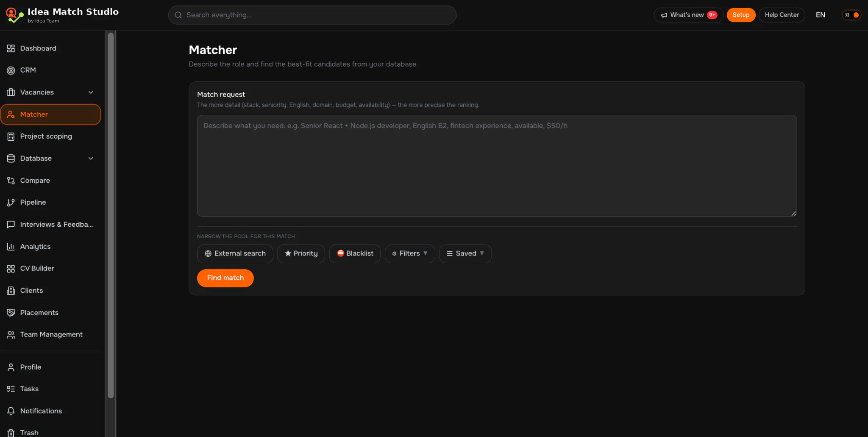Image resolution: width=868 pixels, height=437 pixels.
Task: Click the Profile person icon
Action: point(11,367)
